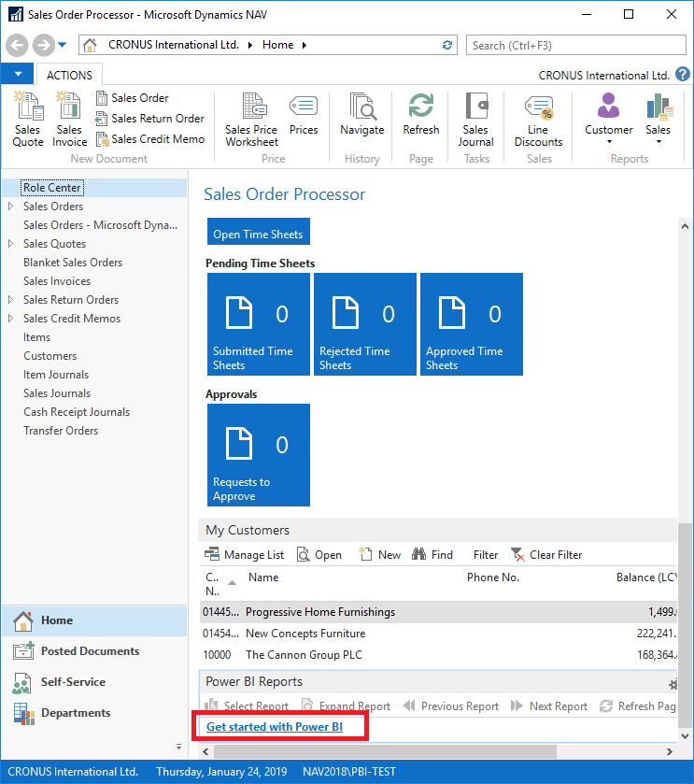Open the Help question mark icon
The width and height of the screenshot is (694, 784).
click(683, 75)
